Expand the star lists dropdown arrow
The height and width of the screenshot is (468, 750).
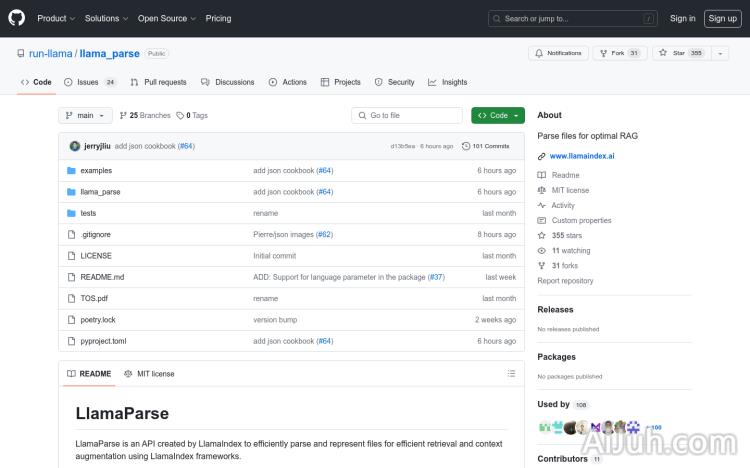pyautogui.click(x=720, y=53)
